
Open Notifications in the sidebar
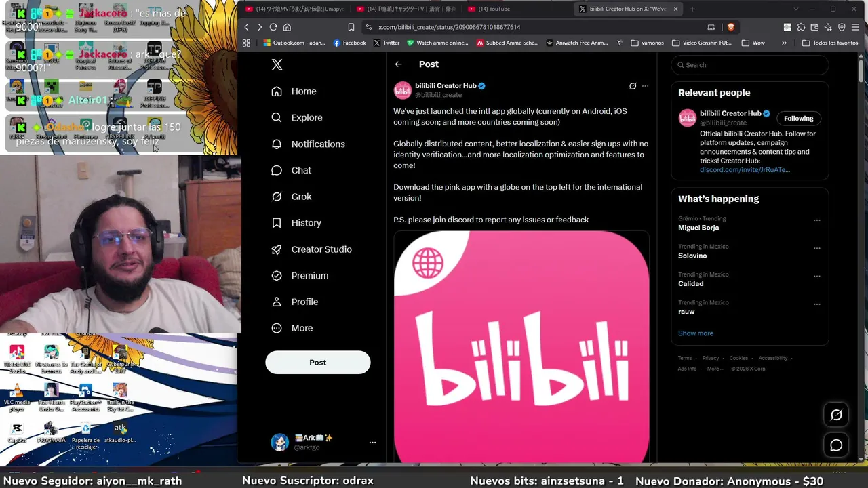[309, 144]
